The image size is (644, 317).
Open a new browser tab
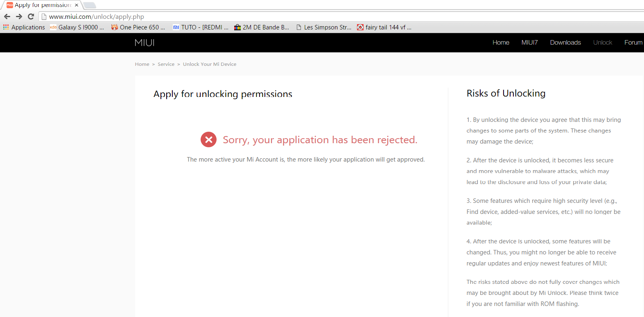pos(90,5)
